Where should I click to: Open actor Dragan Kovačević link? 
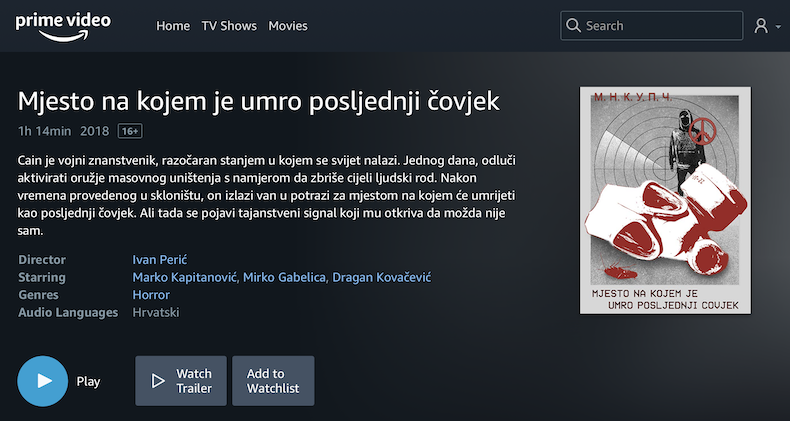click(382, 277)
